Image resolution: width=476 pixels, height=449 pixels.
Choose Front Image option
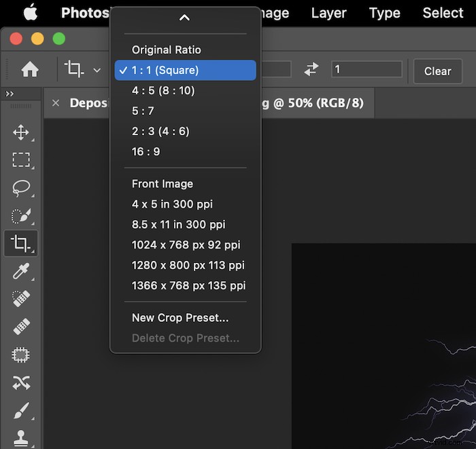click(185, 183)
